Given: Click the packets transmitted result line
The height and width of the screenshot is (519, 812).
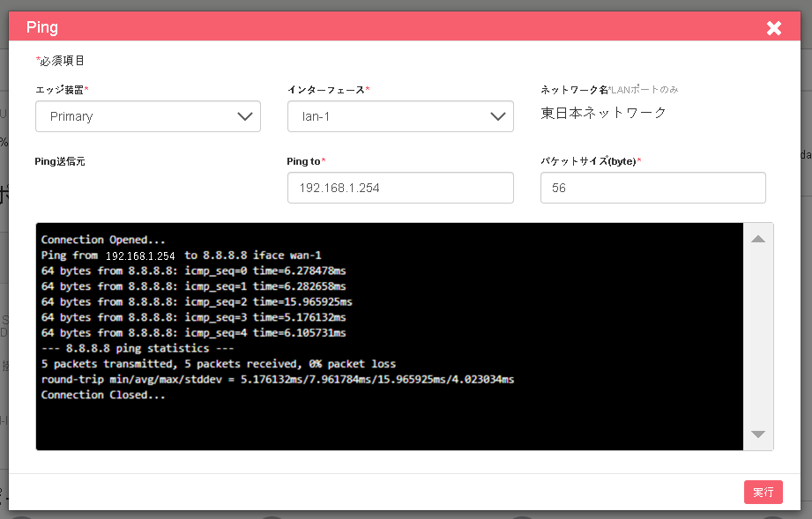Looking at the screenshot, I should point(219,364).
